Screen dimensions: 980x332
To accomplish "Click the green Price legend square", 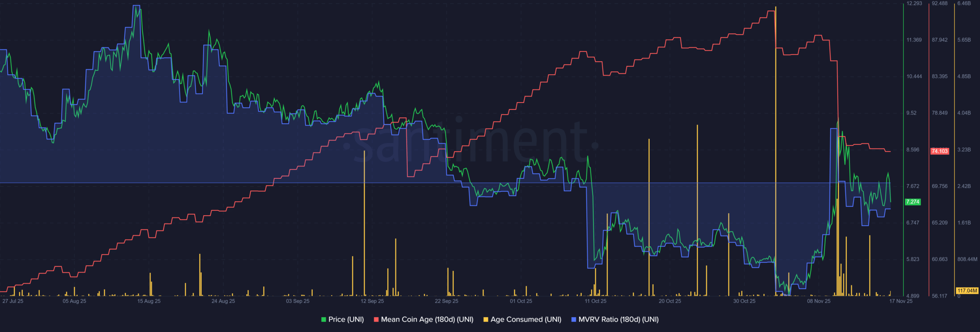I will pos(324,320).
